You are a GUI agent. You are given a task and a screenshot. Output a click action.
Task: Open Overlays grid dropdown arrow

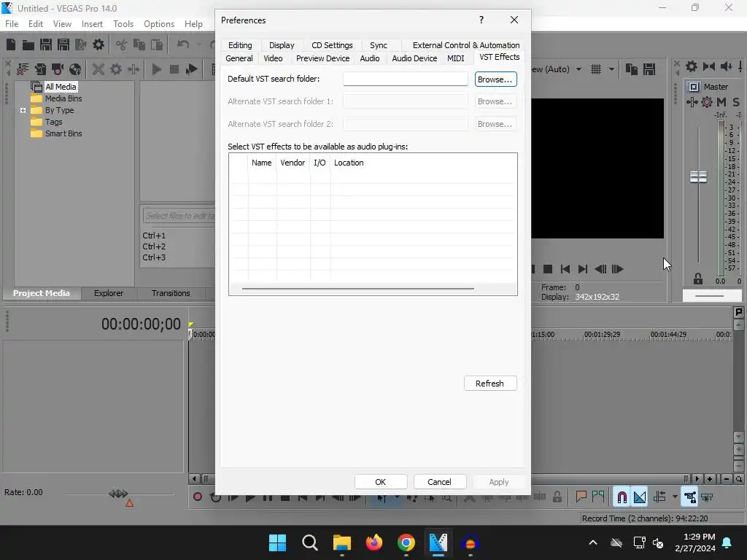pos(611,69)
